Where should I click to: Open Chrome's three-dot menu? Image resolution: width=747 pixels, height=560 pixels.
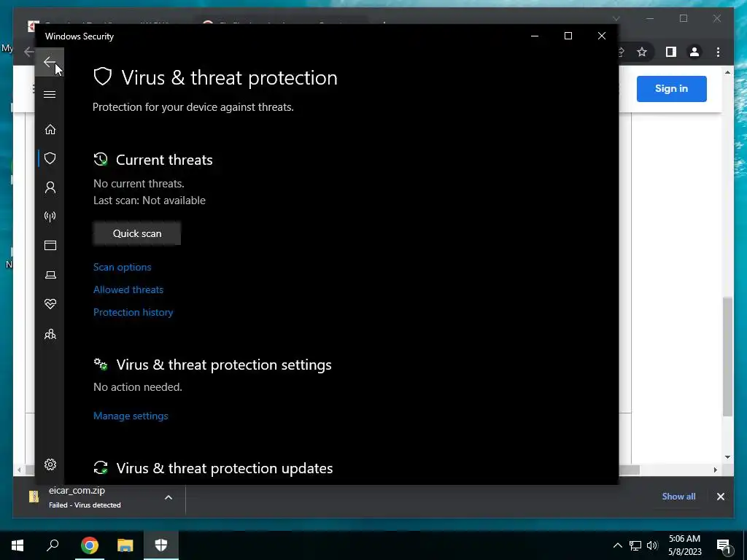coord(718,52)
